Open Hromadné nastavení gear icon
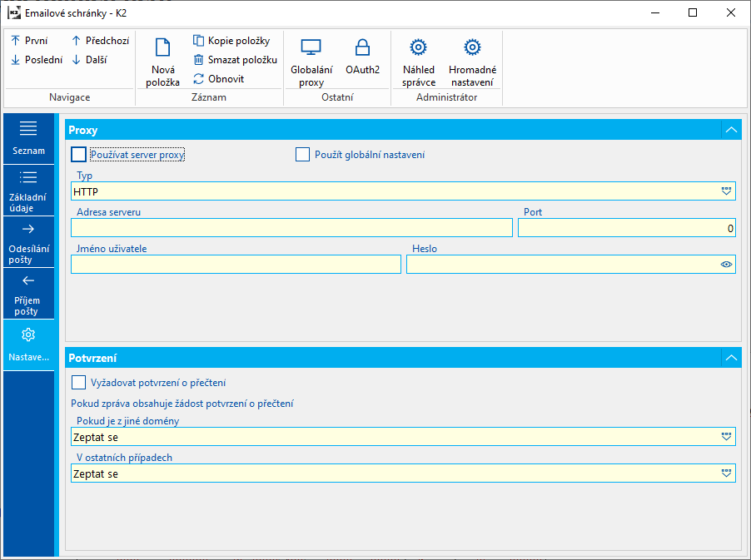This screenshot has width=751, height=560. [472, 48]
